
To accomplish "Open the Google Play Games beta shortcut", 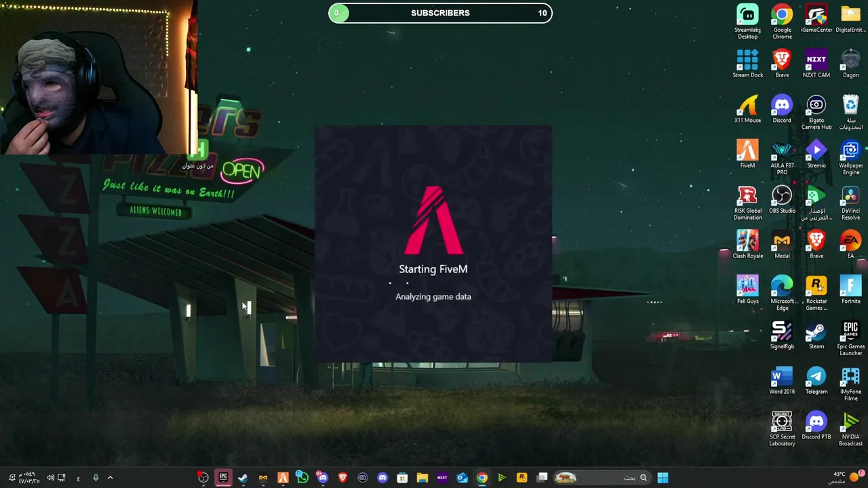I will (x=816, y=203).
